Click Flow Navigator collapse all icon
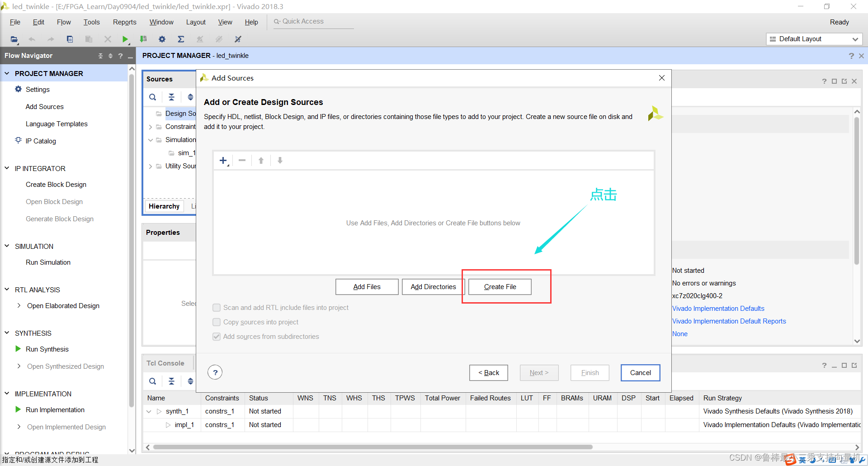The height and width of the screenshot is (466, 868). [x=100, y=56]
